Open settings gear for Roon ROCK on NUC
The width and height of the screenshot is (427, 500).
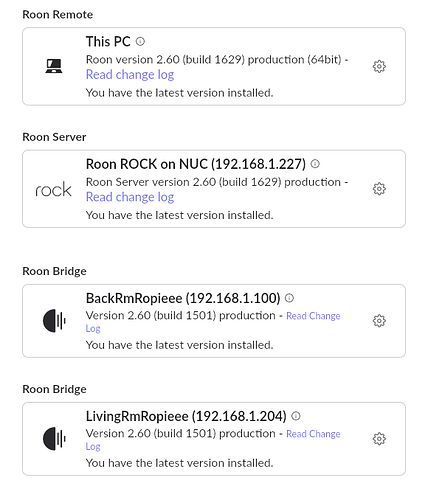point(379,189)
